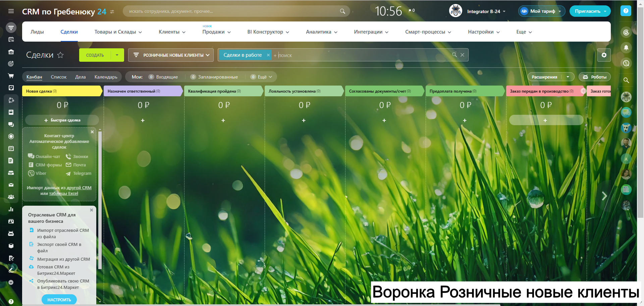Screen dimensions: 644x306
Task: Click the magnifier icon in the deals filter field
Action: click(x=454, y=55)
